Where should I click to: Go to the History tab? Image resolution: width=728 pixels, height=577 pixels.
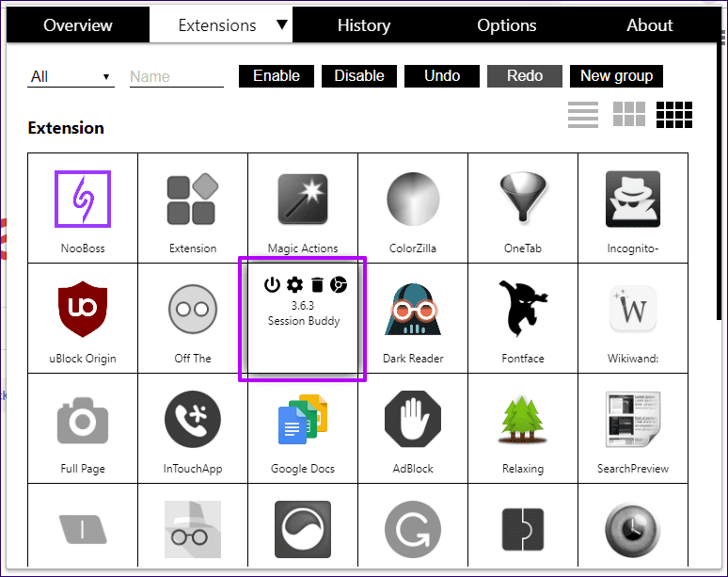pos(364,25)
